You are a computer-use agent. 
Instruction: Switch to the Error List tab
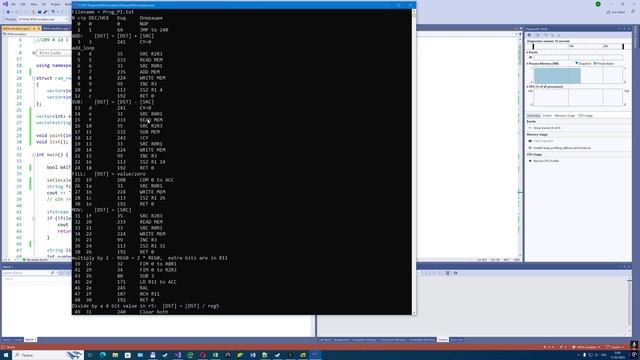coord(456,340)
